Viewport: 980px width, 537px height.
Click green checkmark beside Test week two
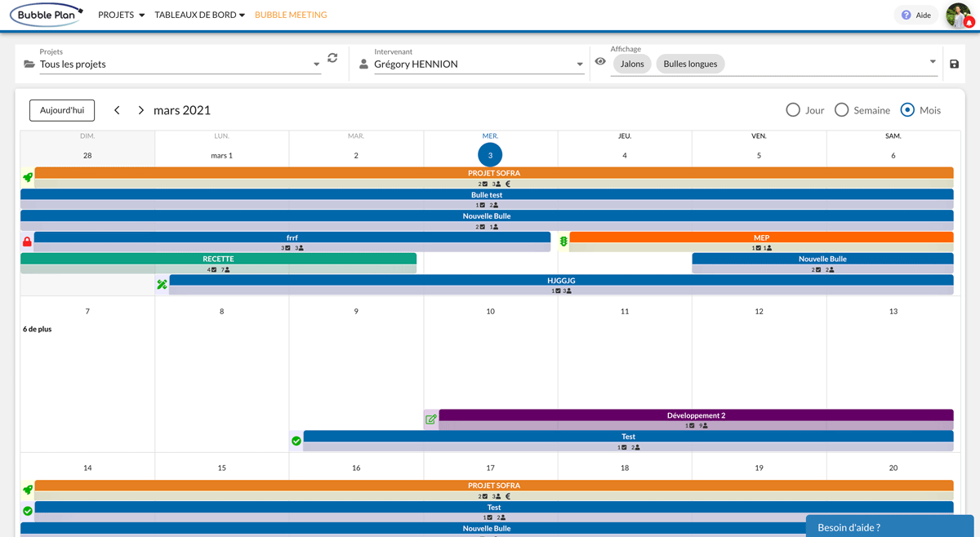tap(296, 441)
